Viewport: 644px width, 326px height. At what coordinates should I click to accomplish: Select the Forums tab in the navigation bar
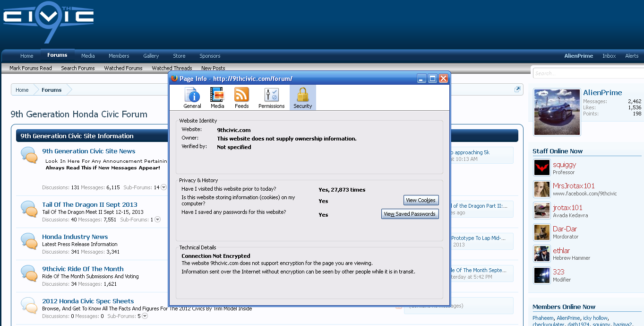click(x=57, y=55)
